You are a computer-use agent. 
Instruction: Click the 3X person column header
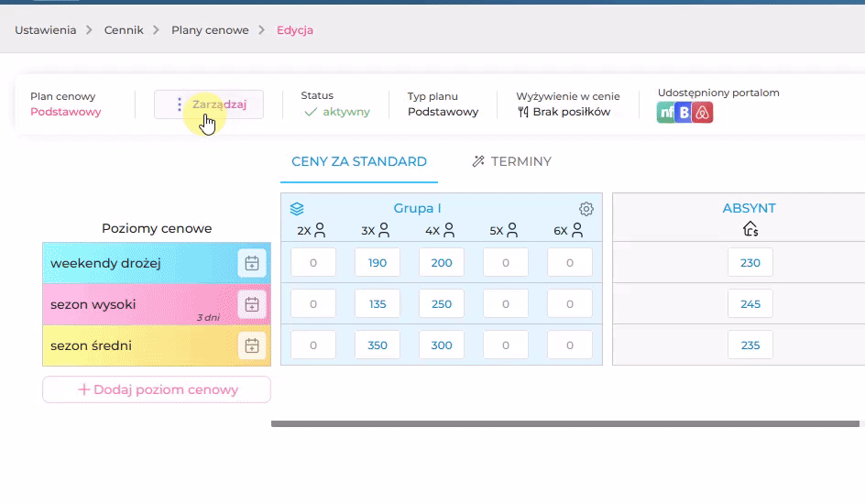376,231
